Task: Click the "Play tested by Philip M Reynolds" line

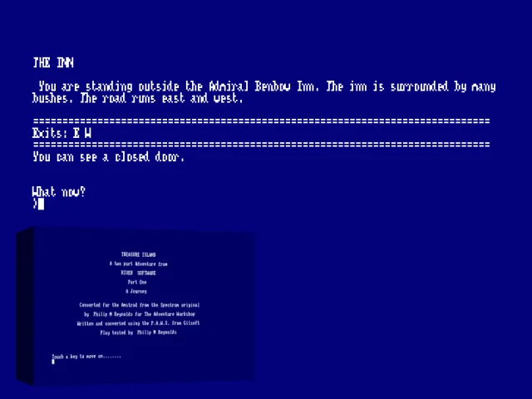Action: pos(139,332)
